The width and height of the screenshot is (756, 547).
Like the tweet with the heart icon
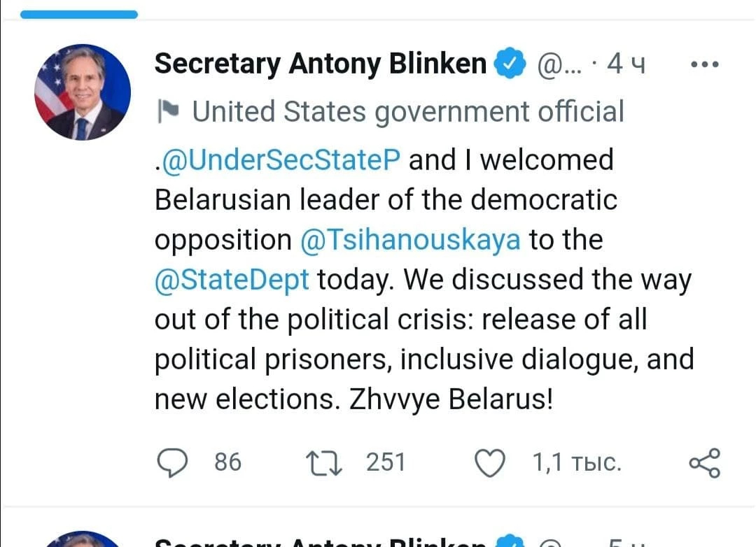(490, 462)
